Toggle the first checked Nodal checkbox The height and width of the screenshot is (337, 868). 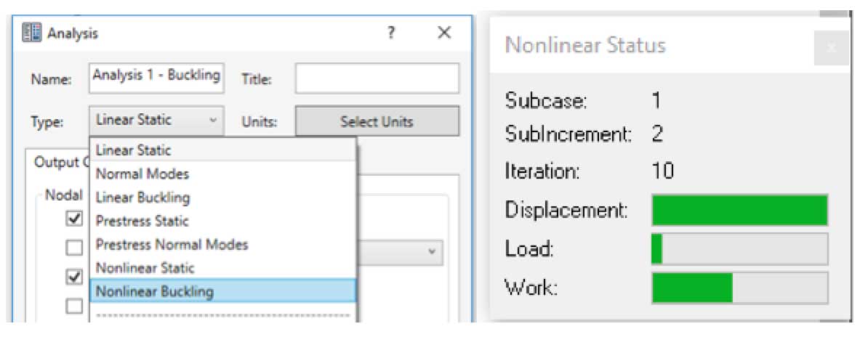tap(74, 218)
